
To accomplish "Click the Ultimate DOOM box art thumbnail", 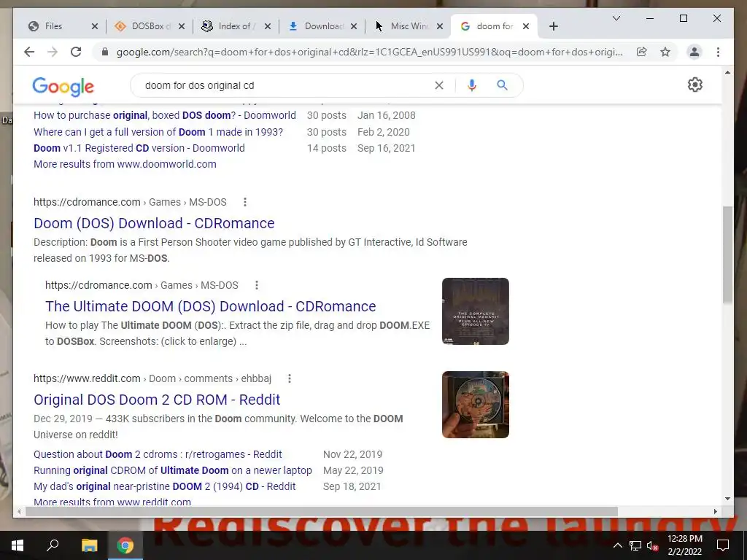I will [x=476, y=311].
